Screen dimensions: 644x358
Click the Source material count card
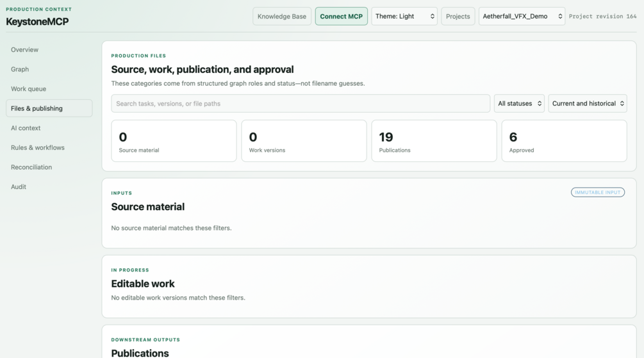(174, 141)
